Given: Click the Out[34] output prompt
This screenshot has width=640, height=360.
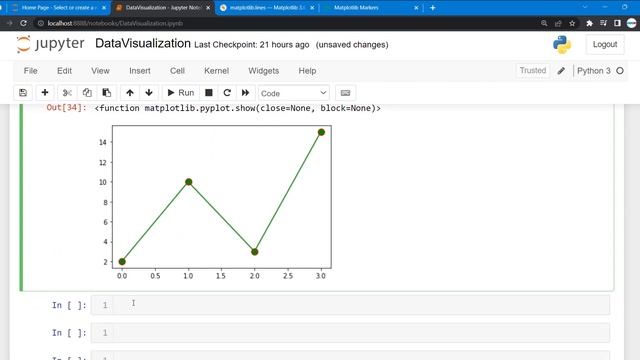Looking at the screenshot, I should [x=67, y=108].
